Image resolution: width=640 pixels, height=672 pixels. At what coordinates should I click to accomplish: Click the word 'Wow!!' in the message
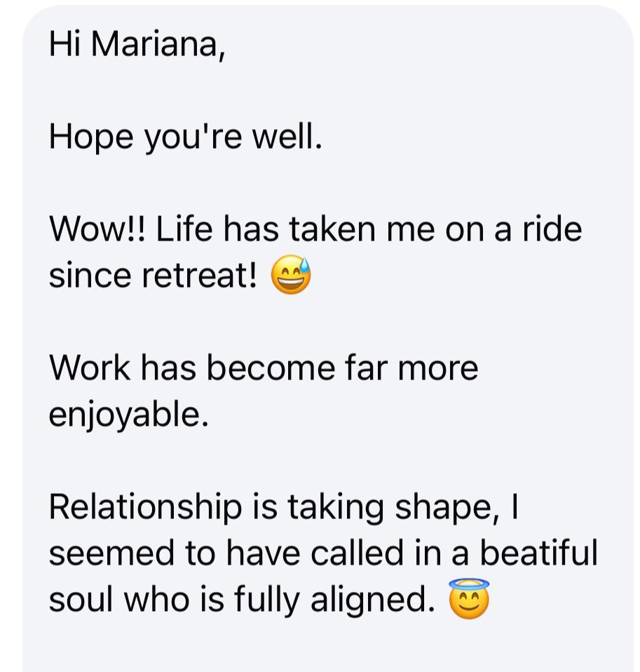pyautogui.click(x=97, y=229)
